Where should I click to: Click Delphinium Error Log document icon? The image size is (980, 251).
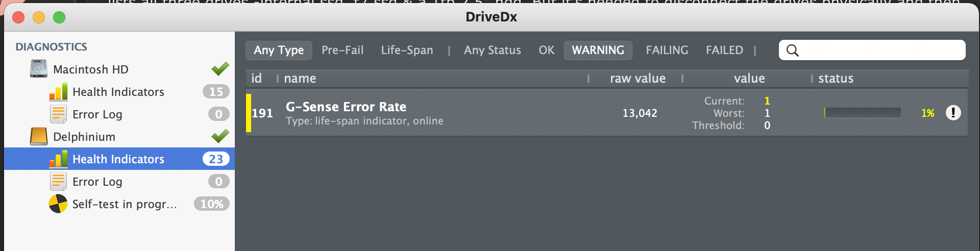point(58,181)
